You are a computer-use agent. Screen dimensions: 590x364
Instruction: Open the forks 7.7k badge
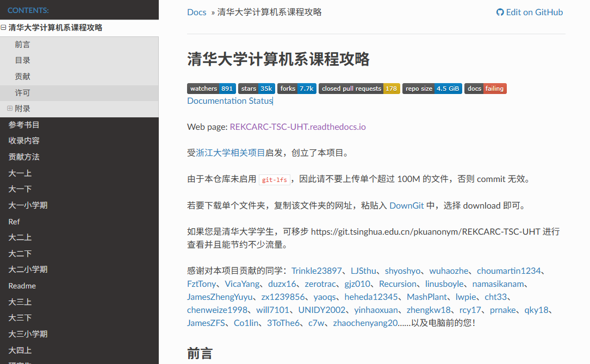(297, 89)
